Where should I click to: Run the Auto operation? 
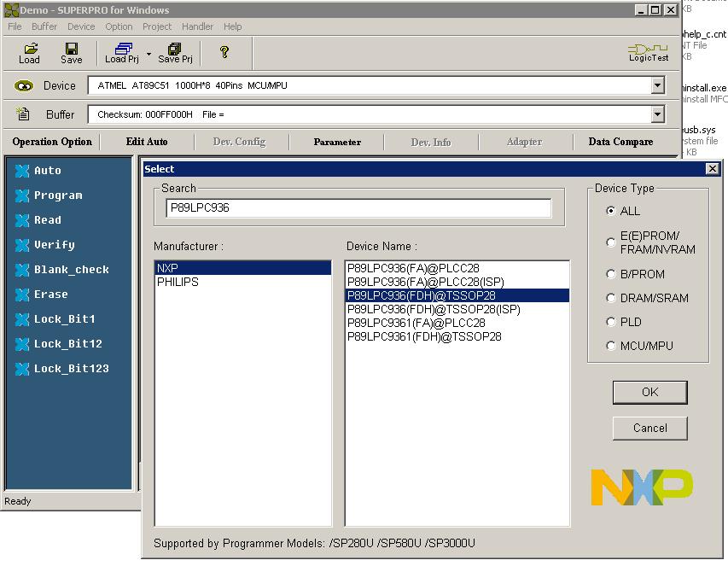coord(38,171)
